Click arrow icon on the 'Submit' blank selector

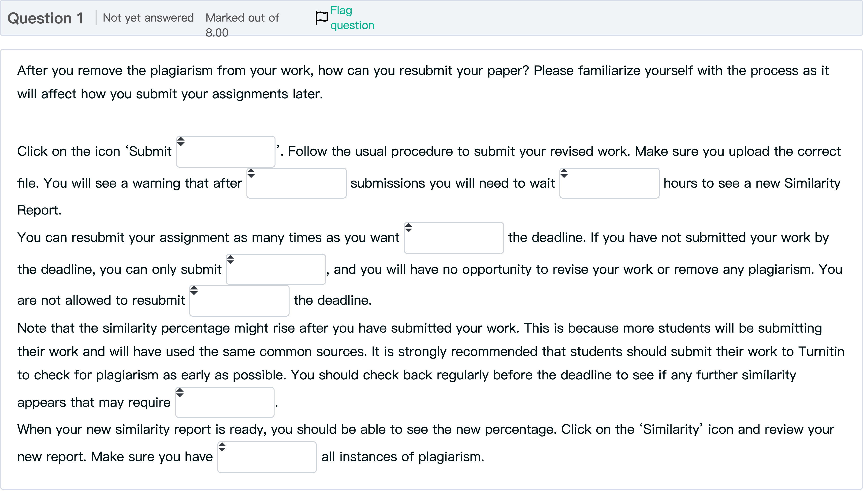[181, 141]
